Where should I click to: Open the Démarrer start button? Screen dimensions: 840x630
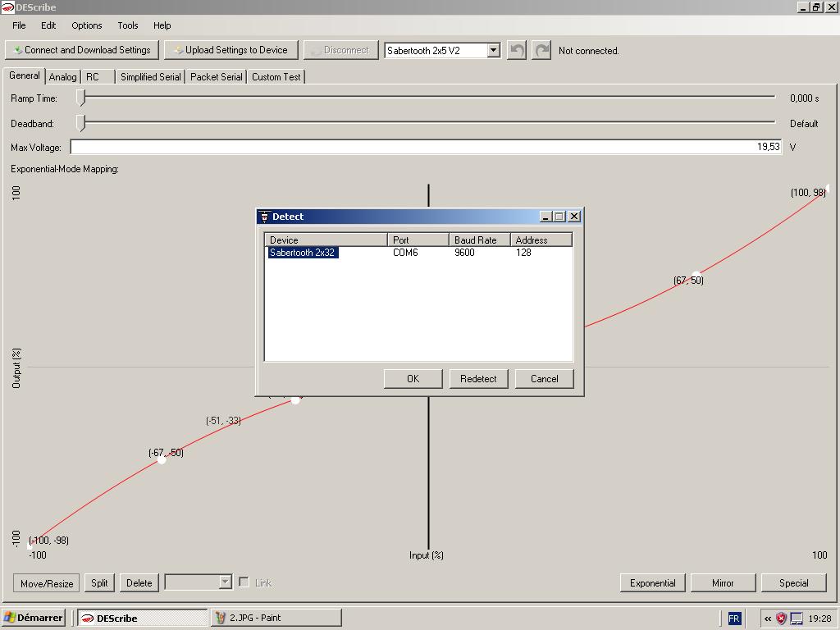coord(34,618)
